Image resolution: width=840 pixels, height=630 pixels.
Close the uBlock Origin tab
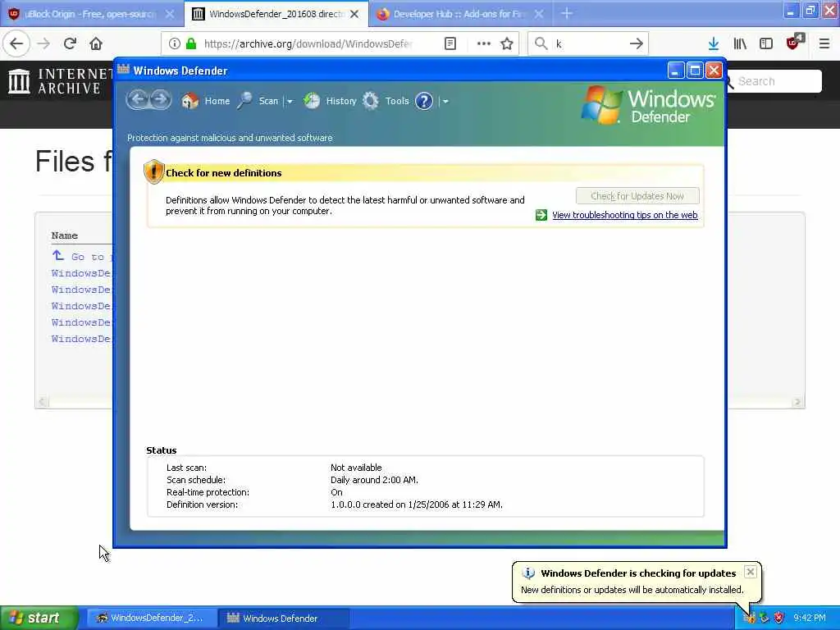coord(169,15)
